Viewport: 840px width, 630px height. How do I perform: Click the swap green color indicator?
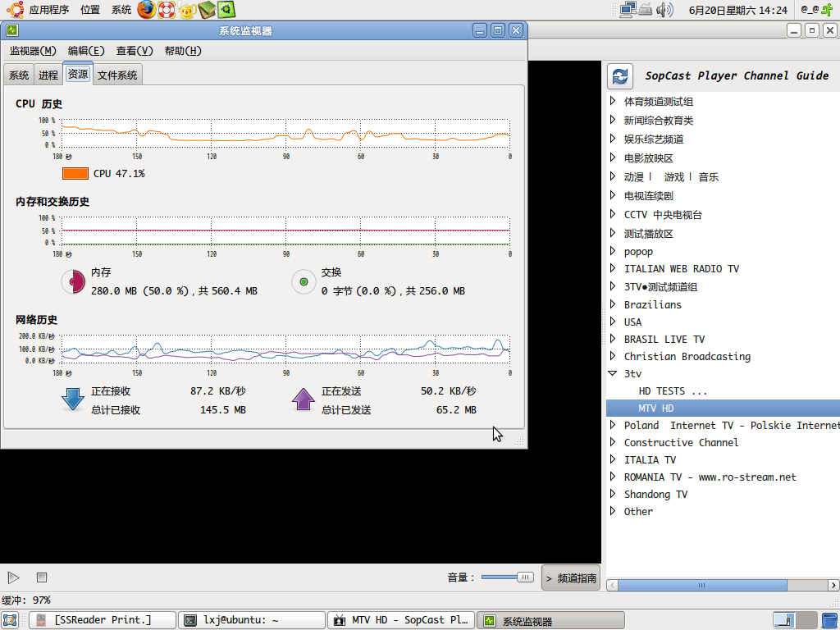(x=304, y=282)
